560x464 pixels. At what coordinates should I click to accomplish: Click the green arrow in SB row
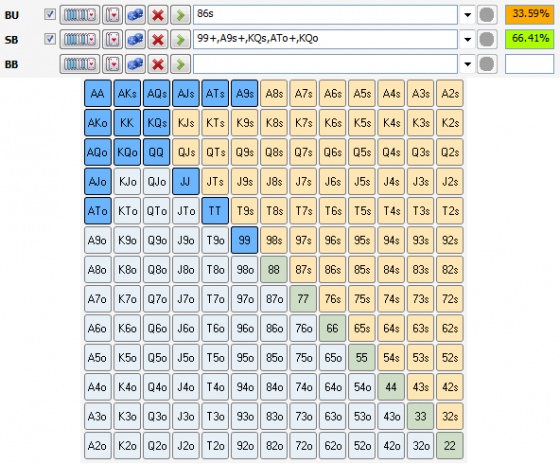tap(180, 40)
